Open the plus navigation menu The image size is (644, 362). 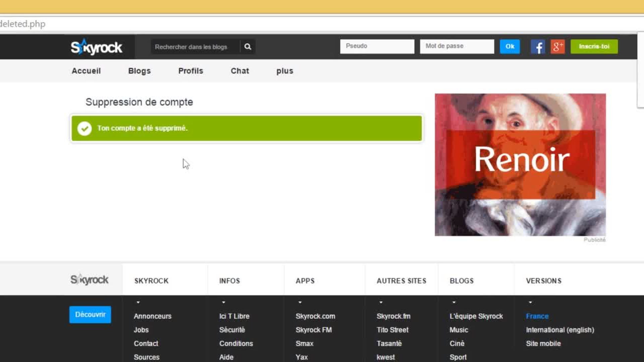[x=284, y=71]
